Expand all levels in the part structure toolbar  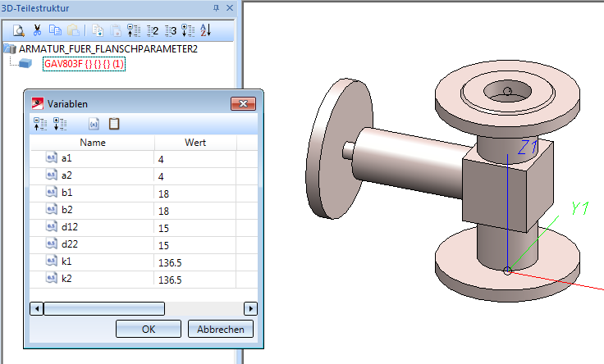point(188,30)
